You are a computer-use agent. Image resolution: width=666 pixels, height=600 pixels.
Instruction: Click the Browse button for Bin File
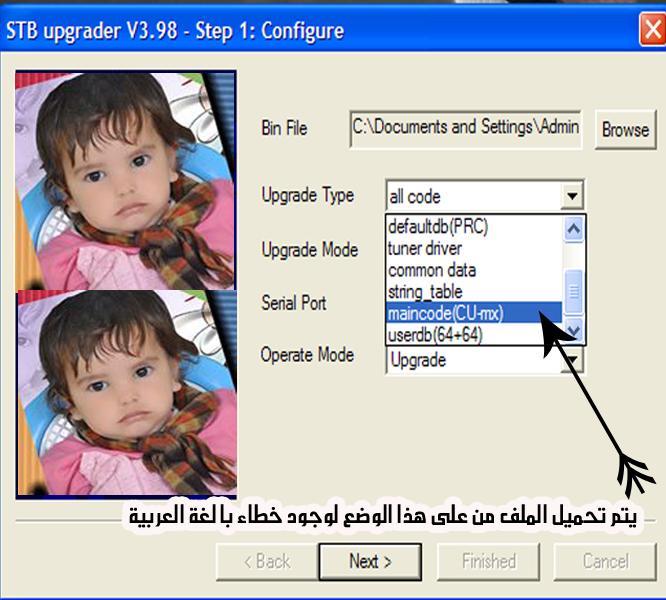(x=625, y=130)
